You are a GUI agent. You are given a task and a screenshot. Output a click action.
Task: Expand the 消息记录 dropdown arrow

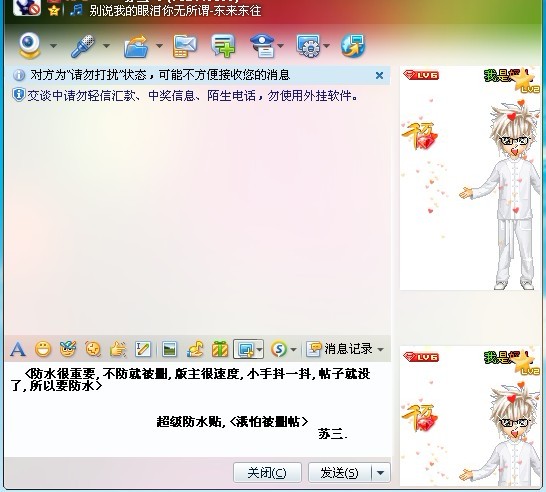[x=381, y=349]
